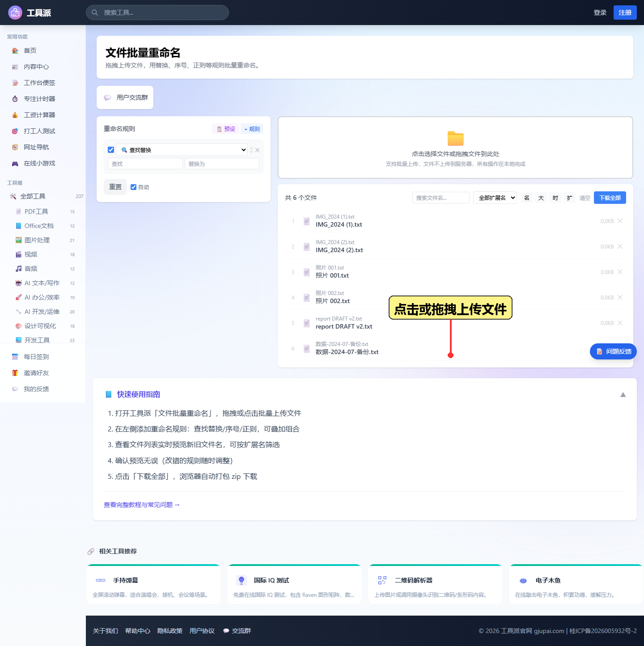Click the 搜索文件名 filter field

[441, 198]
